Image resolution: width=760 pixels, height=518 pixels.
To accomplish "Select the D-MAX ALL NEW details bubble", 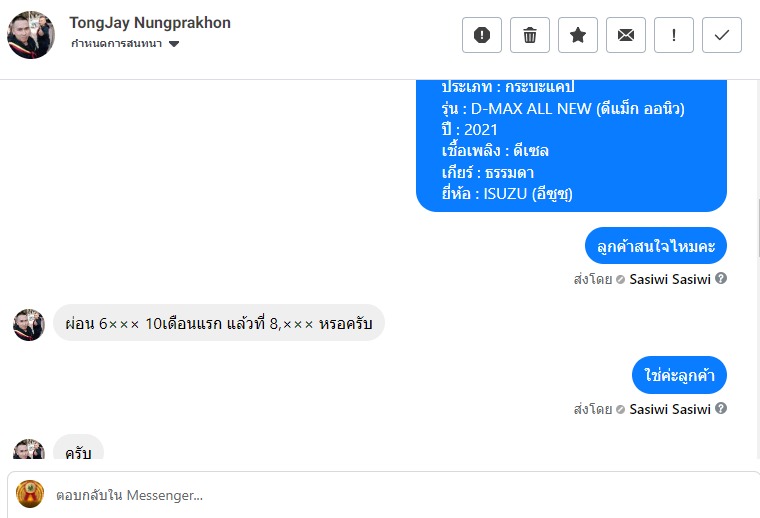I will click(571, 145).
